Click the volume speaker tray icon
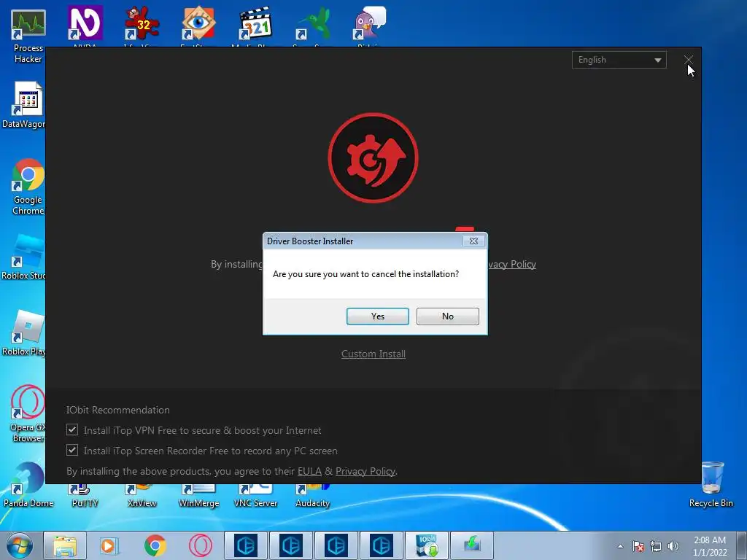747x560 pixels. [x=673, y=546]
